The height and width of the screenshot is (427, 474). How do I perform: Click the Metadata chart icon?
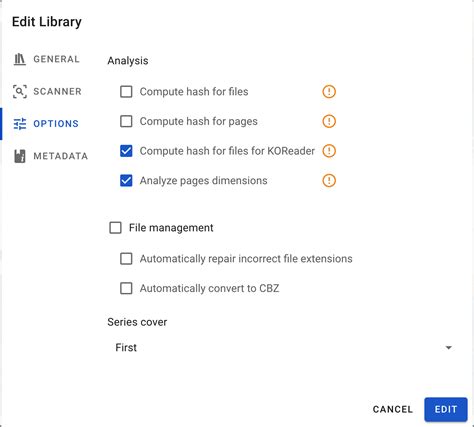click(x=20, y=156)
